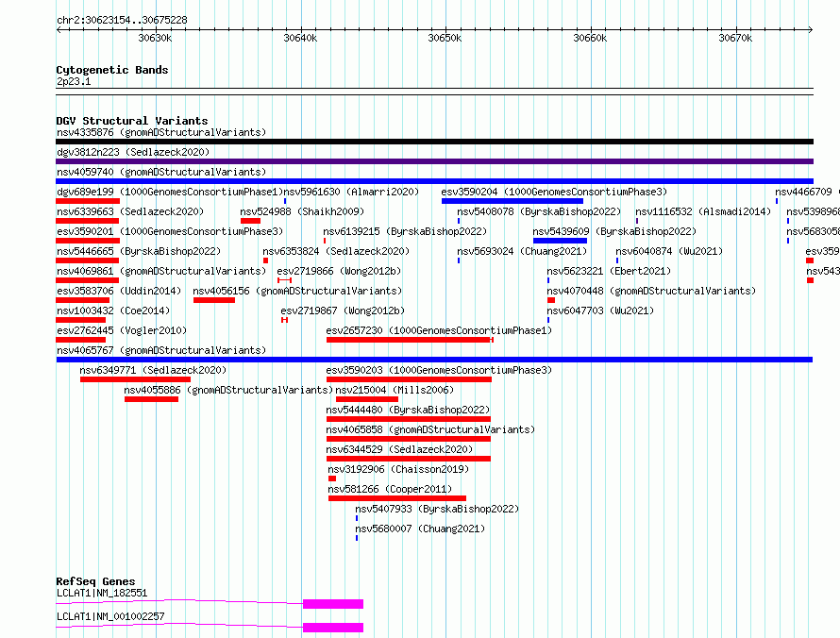
Task: Open nsv6344529 Sedlazeck2020 label
Action: pyautogui.click(x=399, y=449)
